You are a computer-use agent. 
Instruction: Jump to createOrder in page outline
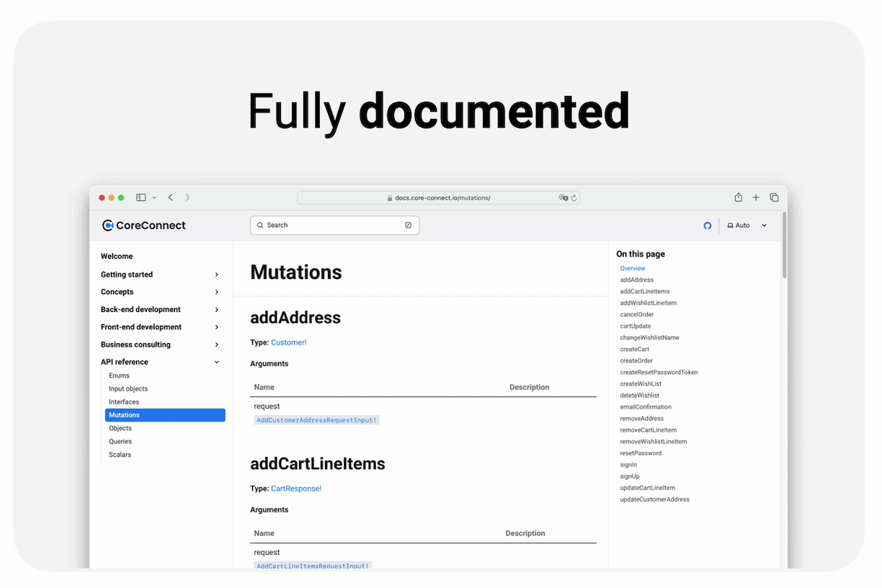(x=636, y=360)
